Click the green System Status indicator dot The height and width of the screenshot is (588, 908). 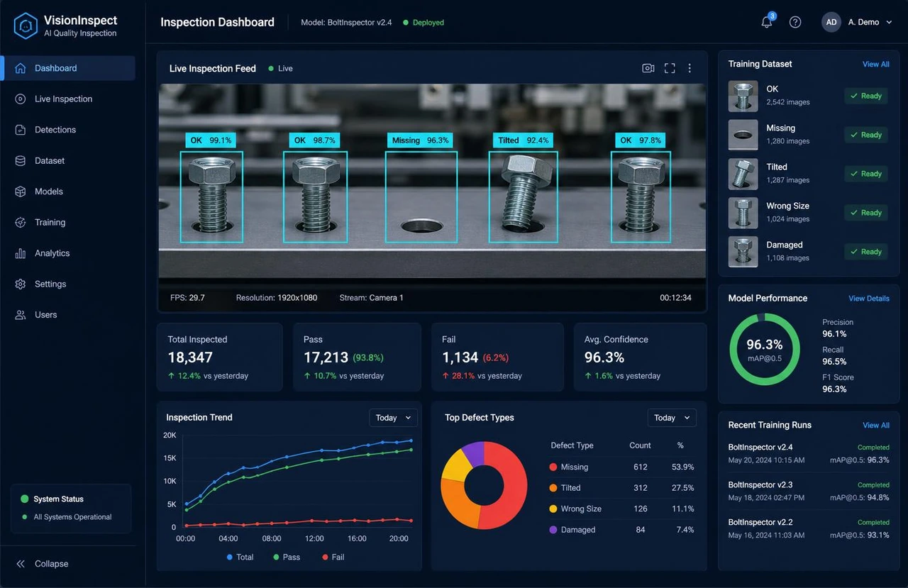tap(25, 499)
